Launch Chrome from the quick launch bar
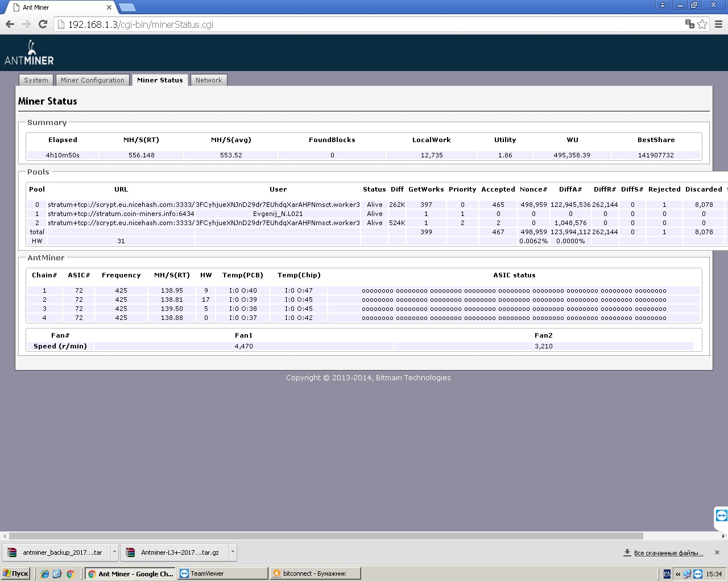Image resolution: width=728 pixels, height=582 pixels. point(70,574)
